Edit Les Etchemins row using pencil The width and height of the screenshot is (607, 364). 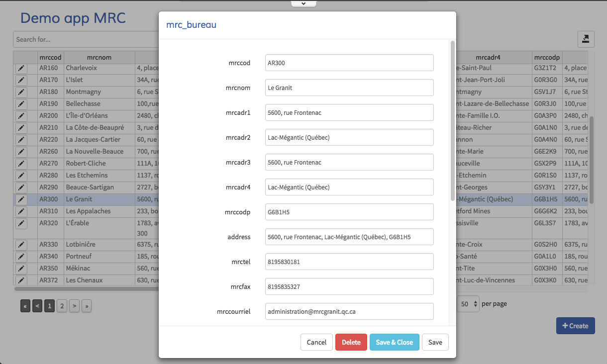pos(21,176)
